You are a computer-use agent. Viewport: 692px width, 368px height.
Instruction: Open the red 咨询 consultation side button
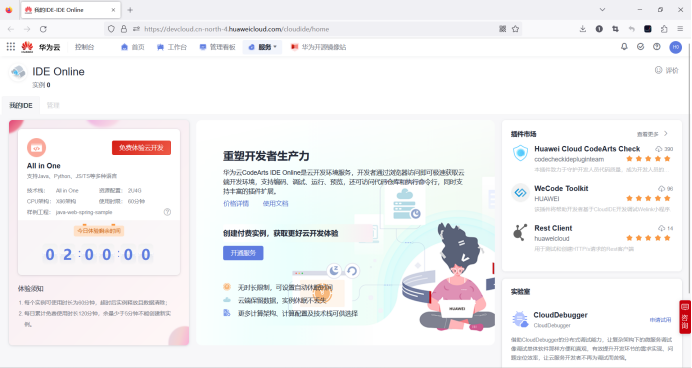(x=684, y=317)
